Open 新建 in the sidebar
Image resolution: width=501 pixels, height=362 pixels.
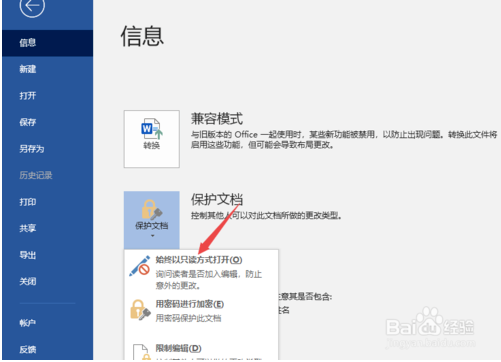(48, 69)
